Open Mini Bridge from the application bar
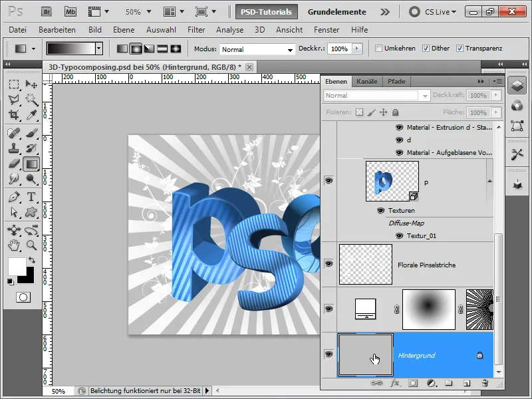 click(x=70, y=12)
